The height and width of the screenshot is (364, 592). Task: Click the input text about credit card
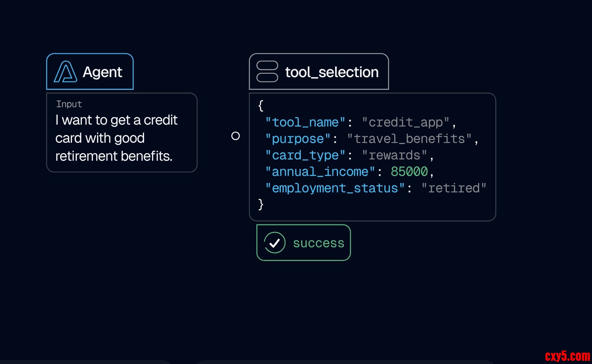point(116,138)
